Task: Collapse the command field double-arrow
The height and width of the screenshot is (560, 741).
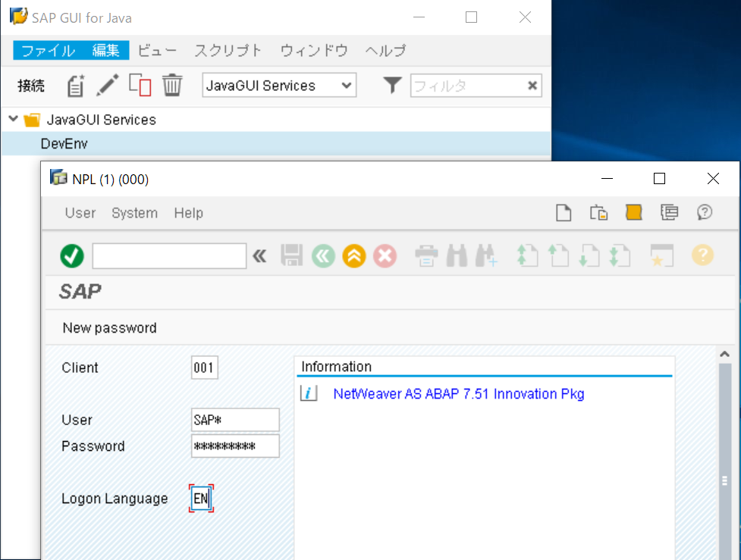Action: click(x=259, y=256)
